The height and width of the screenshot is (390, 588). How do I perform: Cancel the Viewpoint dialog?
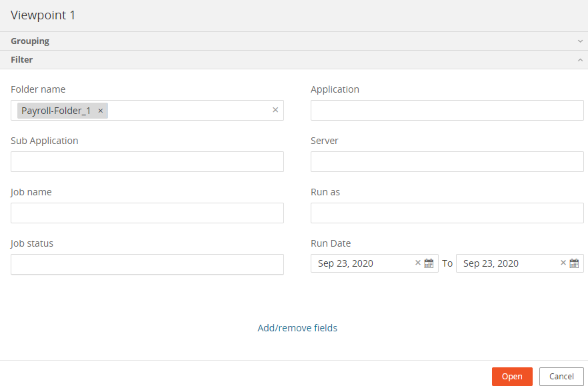click(x=561, y=377)
